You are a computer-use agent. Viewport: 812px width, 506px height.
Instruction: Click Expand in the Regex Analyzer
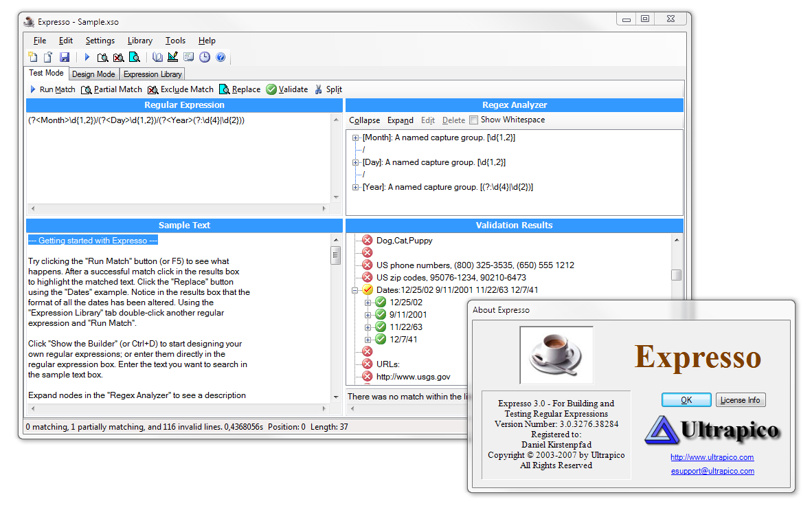click(401, 120)
